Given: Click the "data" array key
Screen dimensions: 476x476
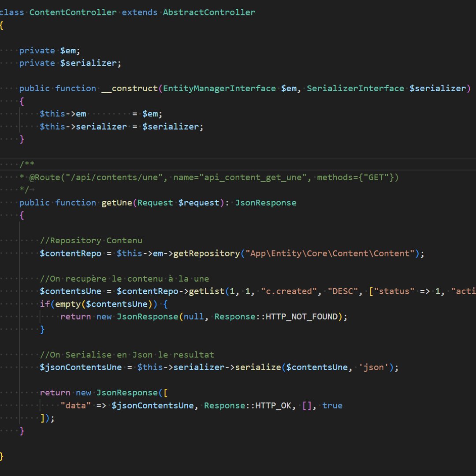Looking at the screenshot, I should (75, 405).
